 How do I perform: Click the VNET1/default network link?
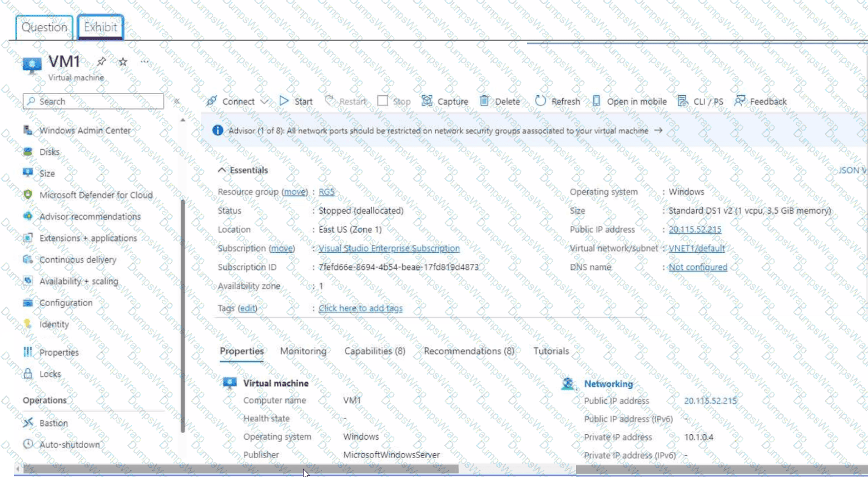696,248
